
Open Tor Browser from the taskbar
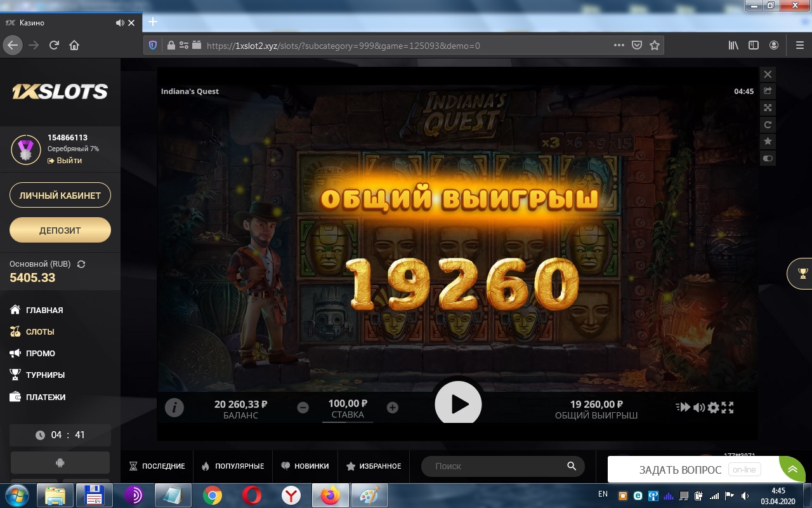click(134, 495)
